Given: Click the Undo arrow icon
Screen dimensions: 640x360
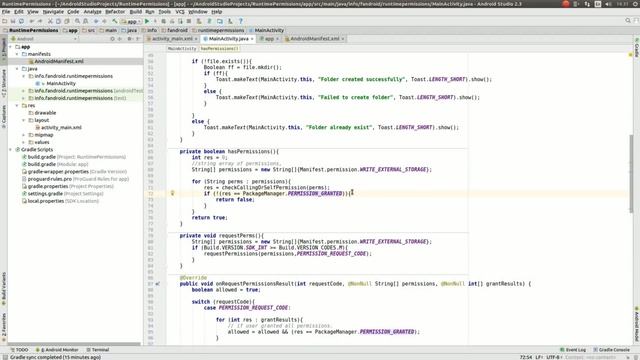Looking at the screenshot, I should tap(32, 21).
